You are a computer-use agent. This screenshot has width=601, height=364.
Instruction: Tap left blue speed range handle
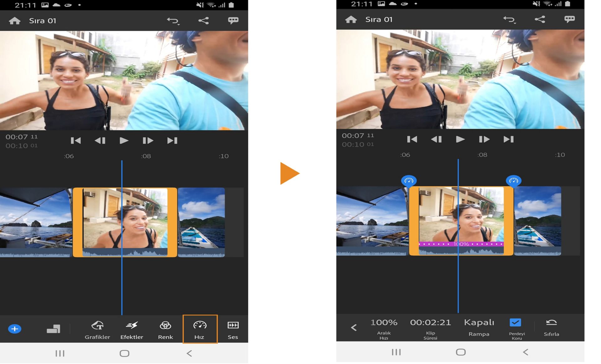[409, 181]
